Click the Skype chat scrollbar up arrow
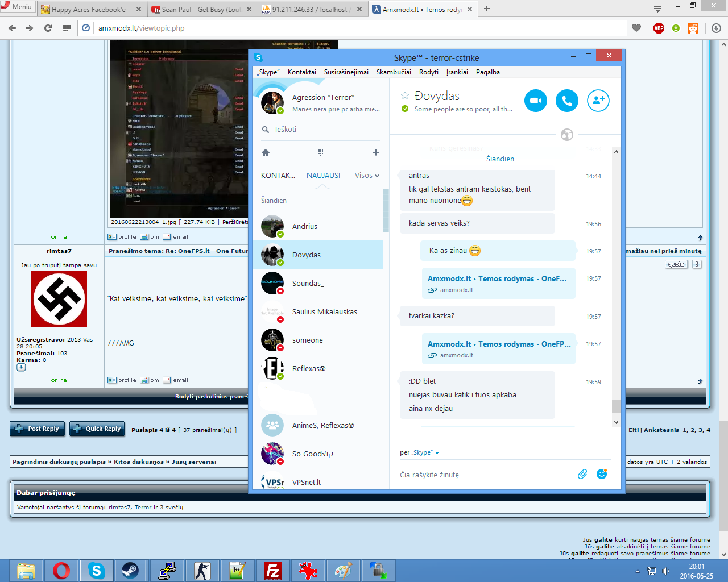 [x=616, y=151]
